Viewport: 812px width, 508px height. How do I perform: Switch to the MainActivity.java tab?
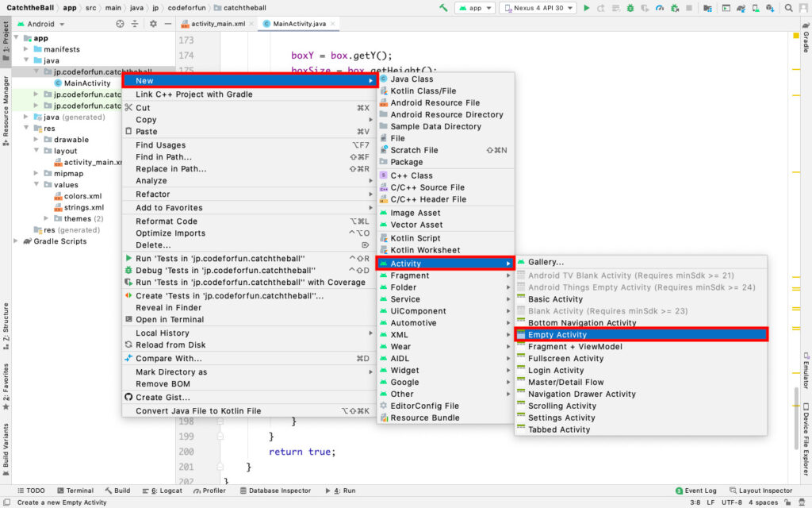[x=299, y=24]
